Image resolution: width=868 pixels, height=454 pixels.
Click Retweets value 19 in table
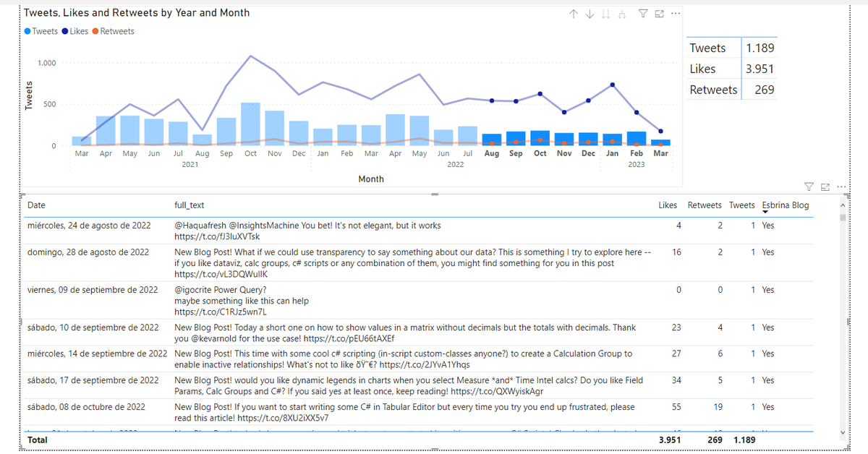pyautogui.click(x=718, y=407)
